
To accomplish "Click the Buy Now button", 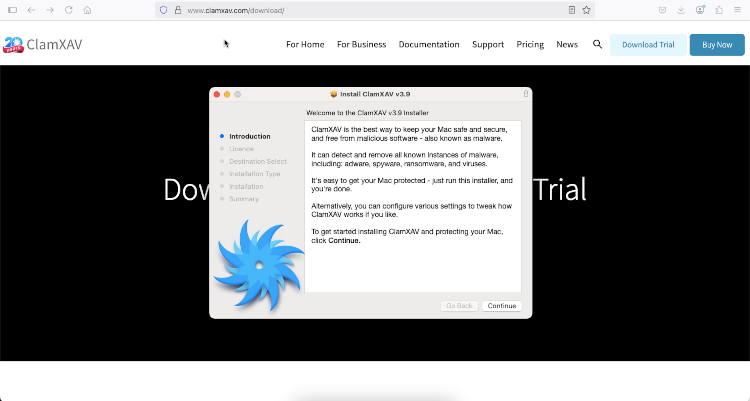I will point(717,45).
